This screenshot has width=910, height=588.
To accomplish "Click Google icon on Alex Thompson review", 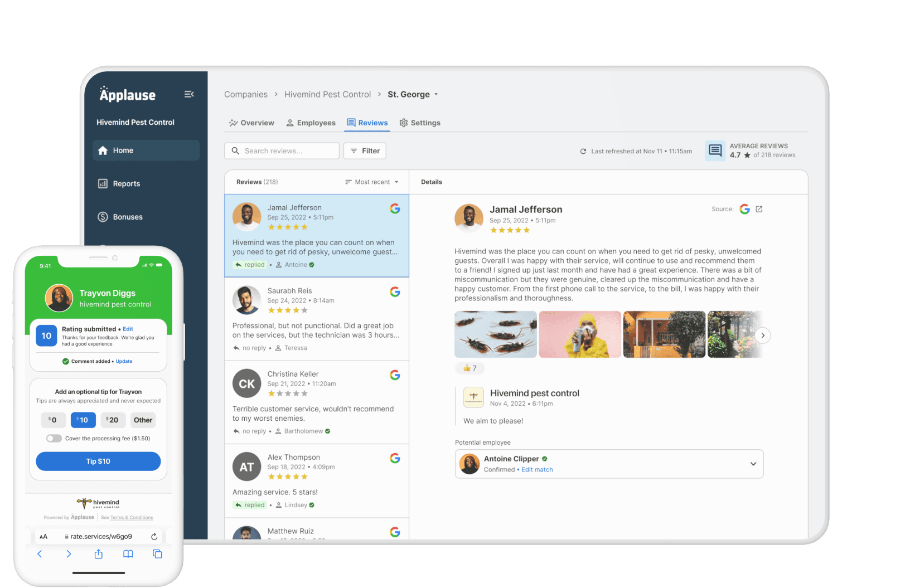I will tap(395, 458).
